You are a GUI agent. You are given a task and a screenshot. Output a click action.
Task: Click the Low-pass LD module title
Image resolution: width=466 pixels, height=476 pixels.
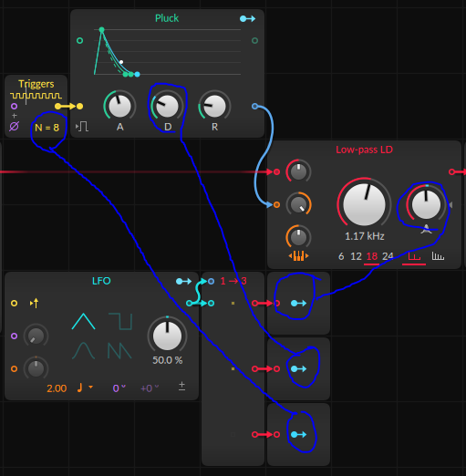tap(364, 150)
